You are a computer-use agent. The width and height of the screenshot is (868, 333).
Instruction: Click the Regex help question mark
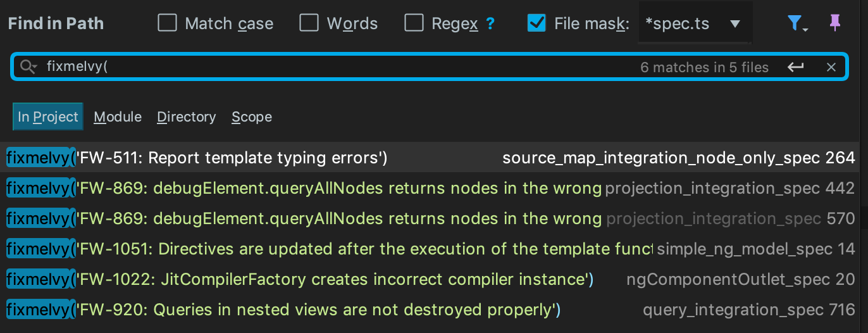490,24
